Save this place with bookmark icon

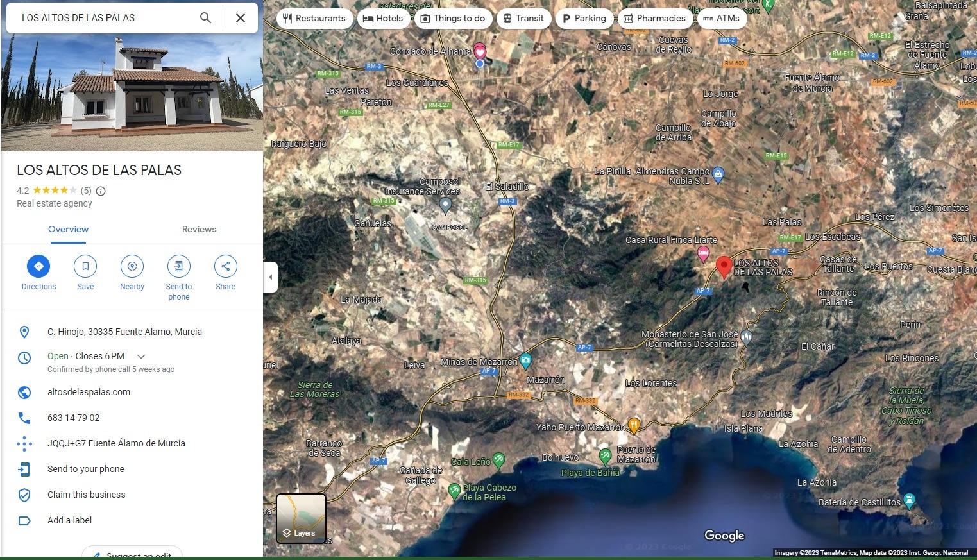pos(85,266)
